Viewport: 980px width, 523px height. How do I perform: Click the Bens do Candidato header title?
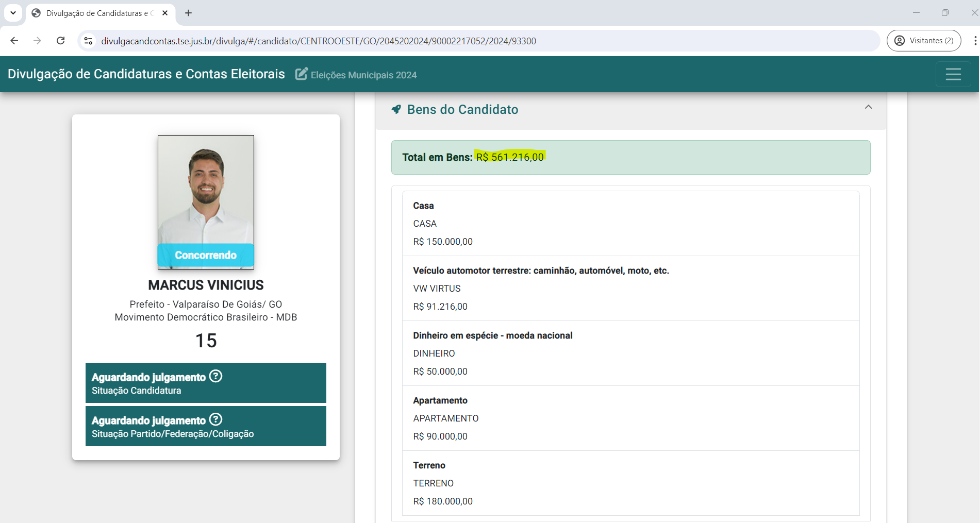coord(462,109)
